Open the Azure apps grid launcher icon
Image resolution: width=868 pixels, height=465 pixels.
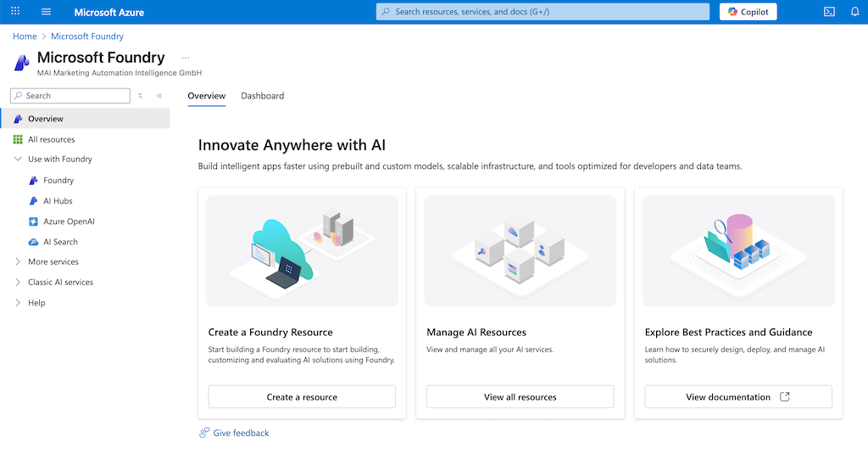[x=15, y=12]
